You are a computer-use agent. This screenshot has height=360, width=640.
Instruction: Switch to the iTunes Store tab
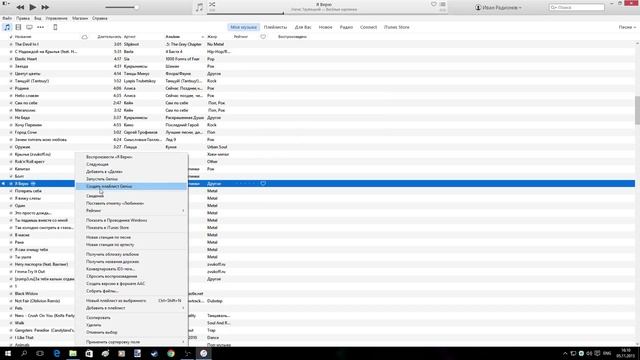(x=396, y=27)
